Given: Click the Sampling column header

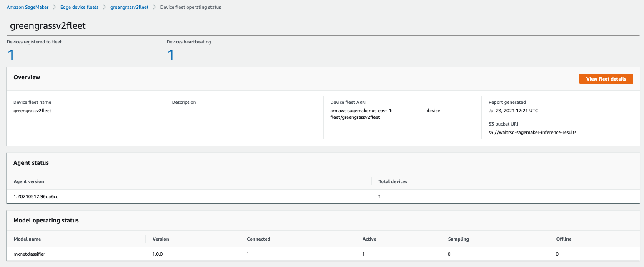Looking at the screenshot, I should coord(459,239).
